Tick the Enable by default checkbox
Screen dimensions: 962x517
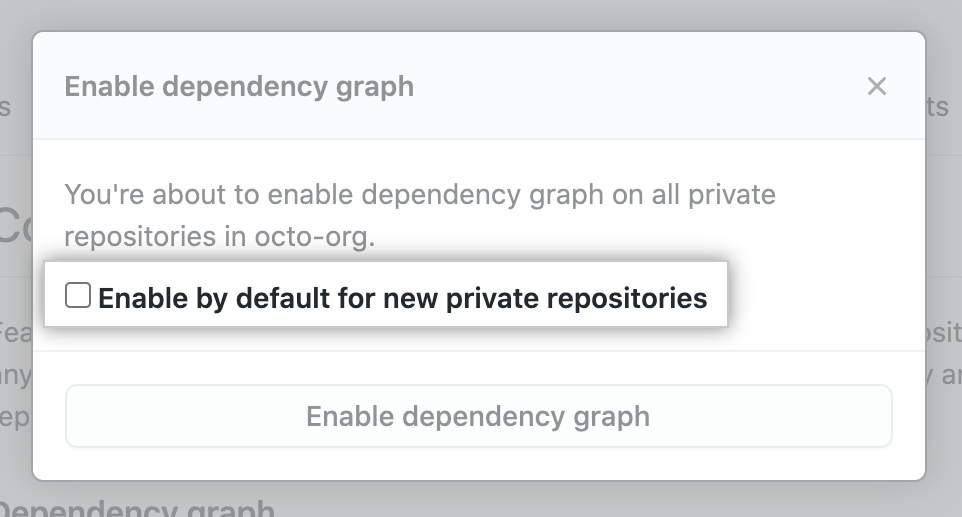click(78, 295)
